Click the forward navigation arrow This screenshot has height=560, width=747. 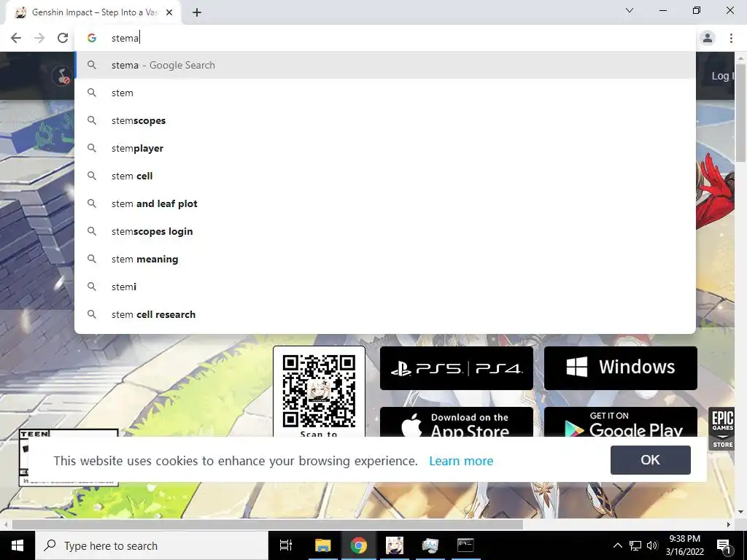click(x=39, y=38)
